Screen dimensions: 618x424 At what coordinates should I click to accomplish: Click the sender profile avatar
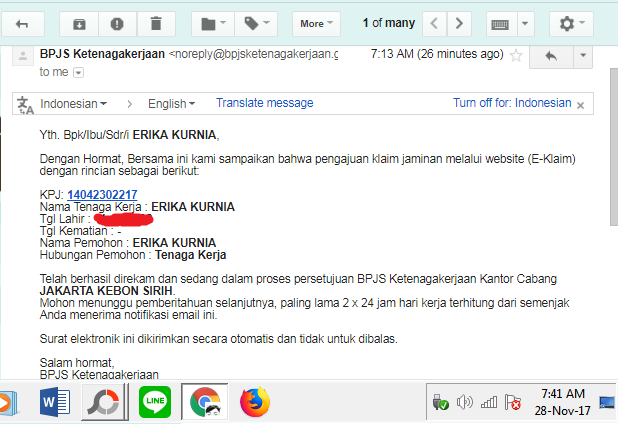coord(23,56)
